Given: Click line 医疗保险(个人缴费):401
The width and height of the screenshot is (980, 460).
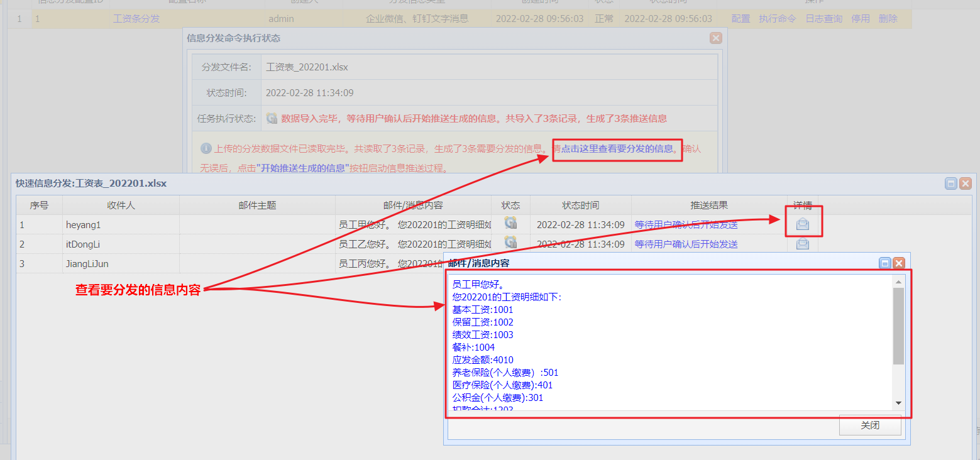Looking at the screenshot, I should click(502, 385).
